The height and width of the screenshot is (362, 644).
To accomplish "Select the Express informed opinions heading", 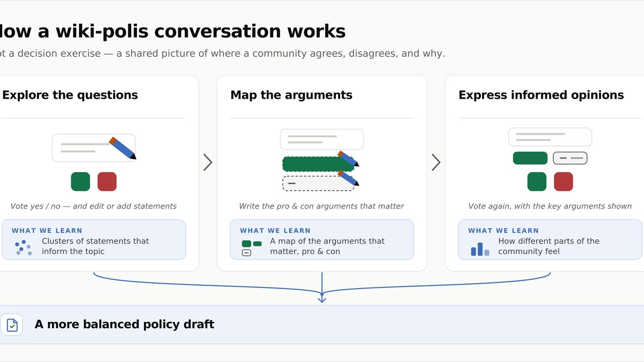I will click(541, 95).
